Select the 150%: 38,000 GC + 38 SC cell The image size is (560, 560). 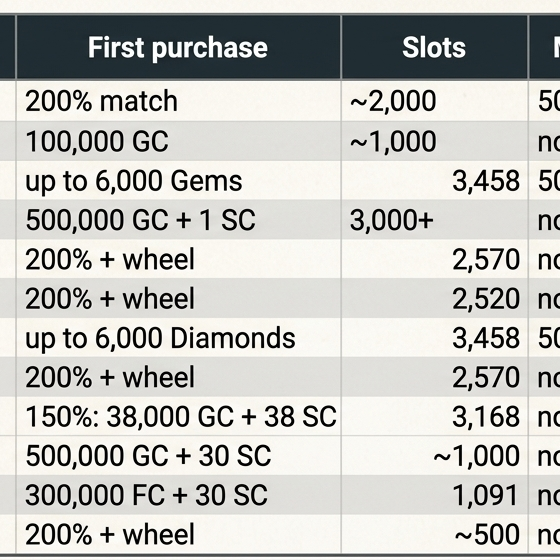coord(178,416)
